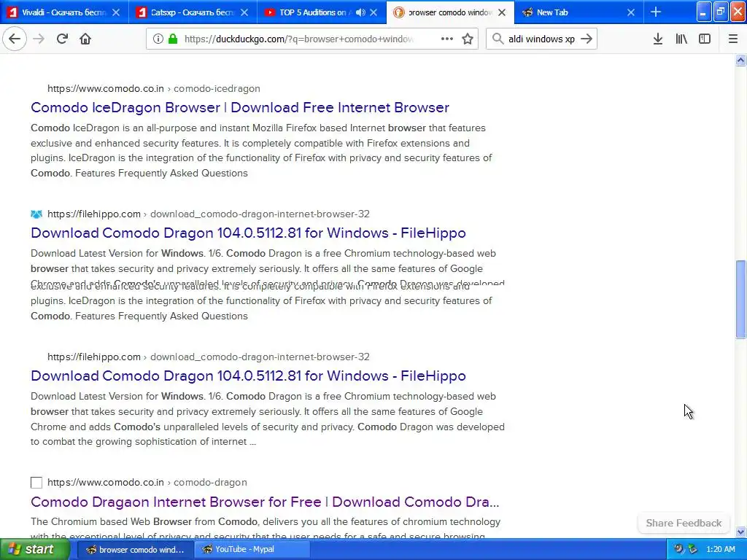Go back to the previous page
The width and height of the screenshot is (747, 560).
(x=15, y=39)
